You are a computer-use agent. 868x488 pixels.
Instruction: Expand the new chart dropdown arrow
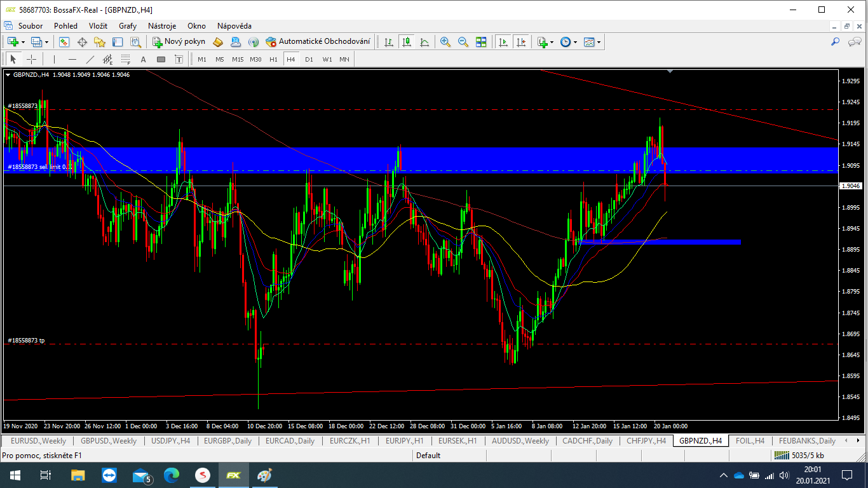click(x=23, y=42)
